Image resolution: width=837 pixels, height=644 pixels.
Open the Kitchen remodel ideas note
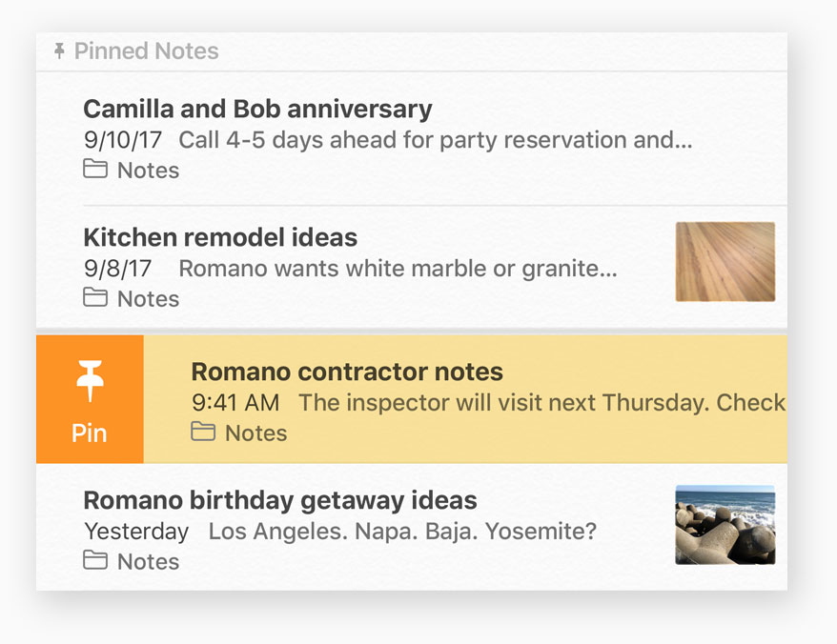coord(220,237)
